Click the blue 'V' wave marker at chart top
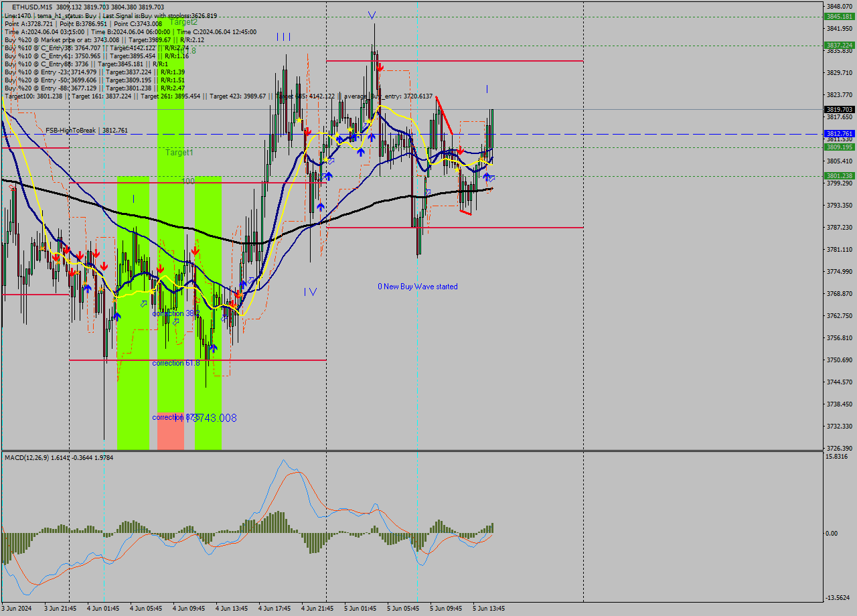Viewport: 857px width, 616px height. coord(372,13)
